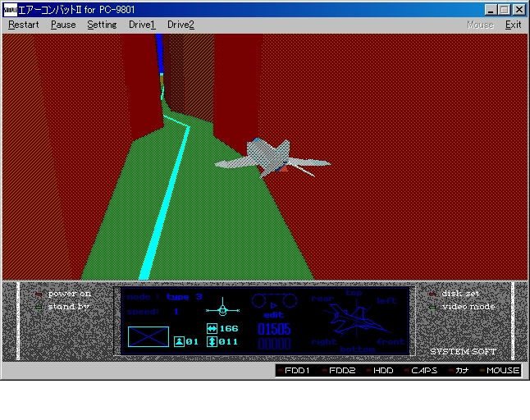
Task: Open the Setting menu
Action: [x=102, y=25]
